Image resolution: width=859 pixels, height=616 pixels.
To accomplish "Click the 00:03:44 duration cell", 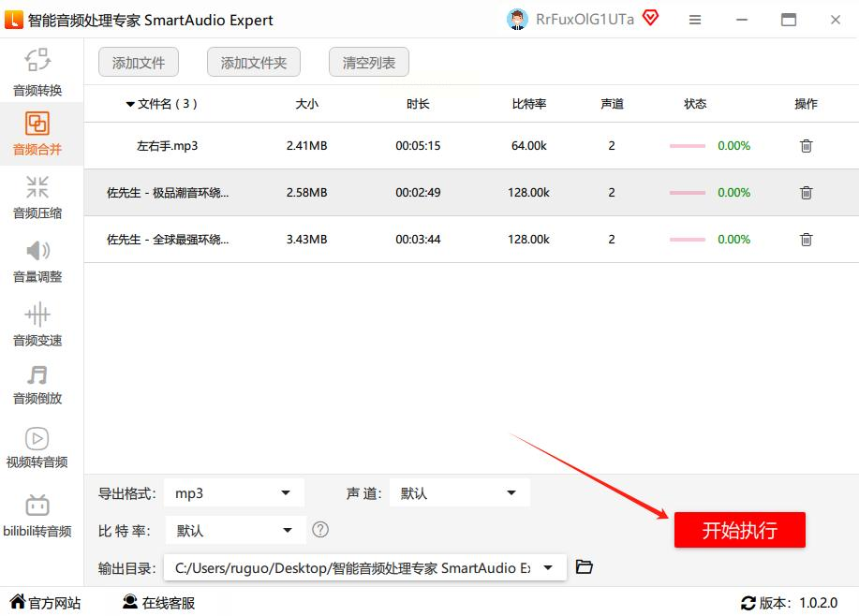I will 418,240.
